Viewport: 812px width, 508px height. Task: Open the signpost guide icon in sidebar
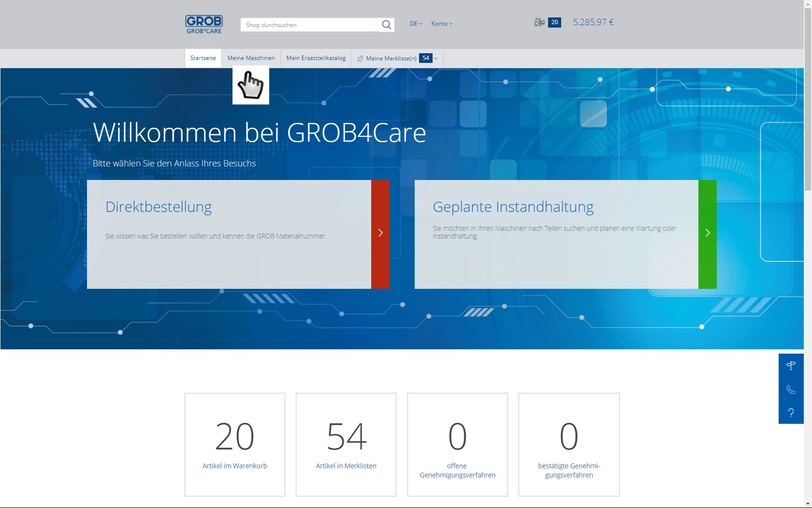[791, 366]
